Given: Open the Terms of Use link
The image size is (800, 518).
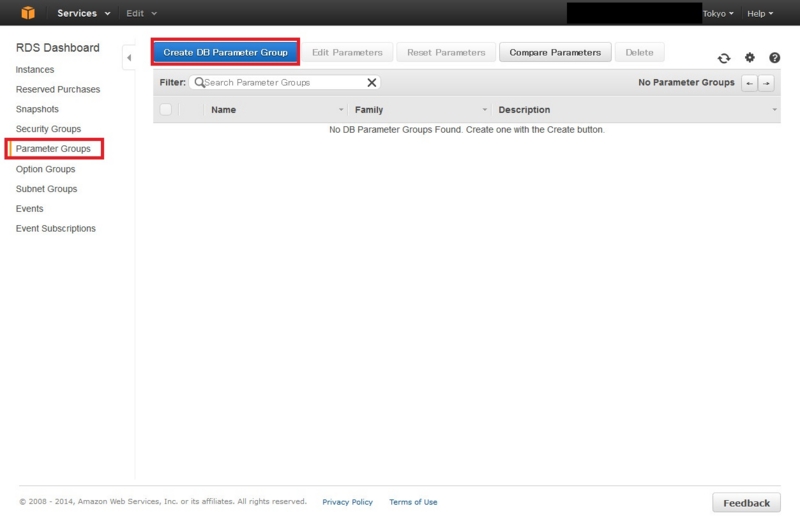Looking at the screenshot, I should click(413, 502).
